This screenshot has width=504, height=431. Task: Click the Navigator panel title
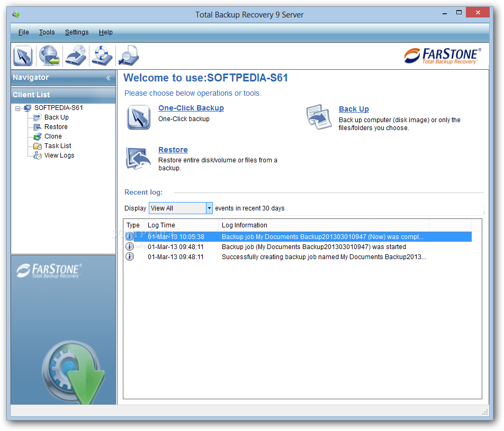point(31,77)
